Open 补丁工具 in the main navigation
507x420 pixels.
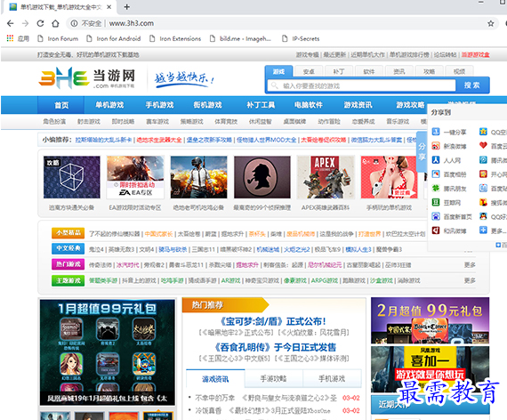[261, 105]
